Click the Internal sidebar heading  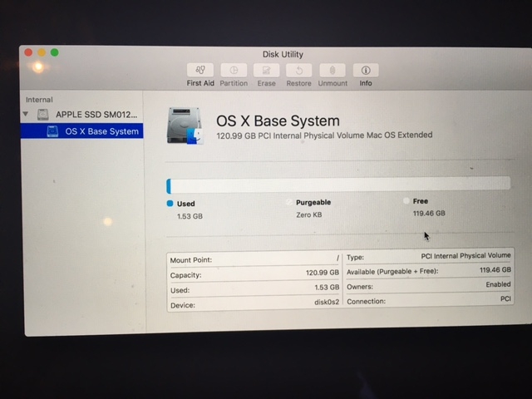39,100
